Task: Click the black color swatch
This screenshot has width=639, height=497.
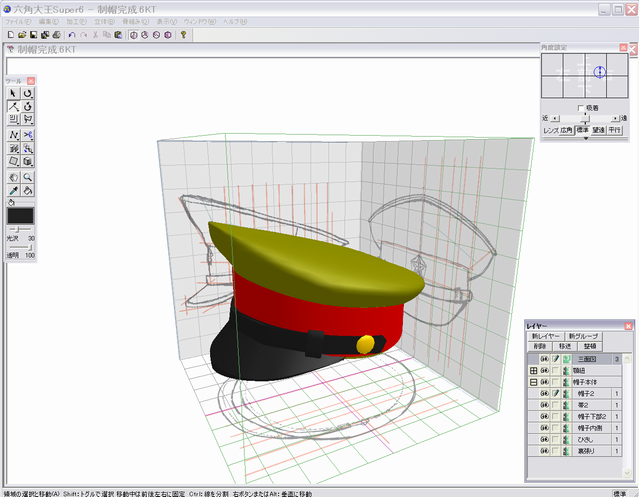Action: click(x=20, y=216)
